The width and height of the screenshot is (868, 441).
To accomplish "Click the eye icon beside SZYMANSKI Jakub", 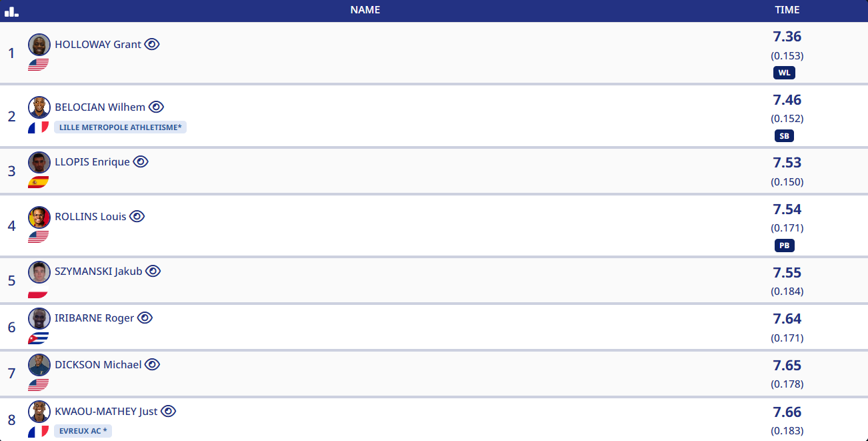I will (153, 272).
